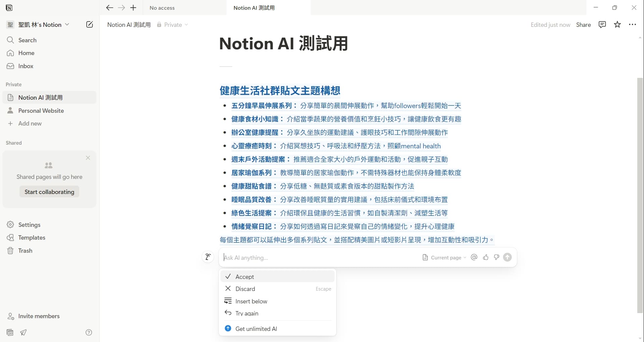Give thumbs up feedback on the AI response
644x342 pixels.
click(x=486, y=257)
